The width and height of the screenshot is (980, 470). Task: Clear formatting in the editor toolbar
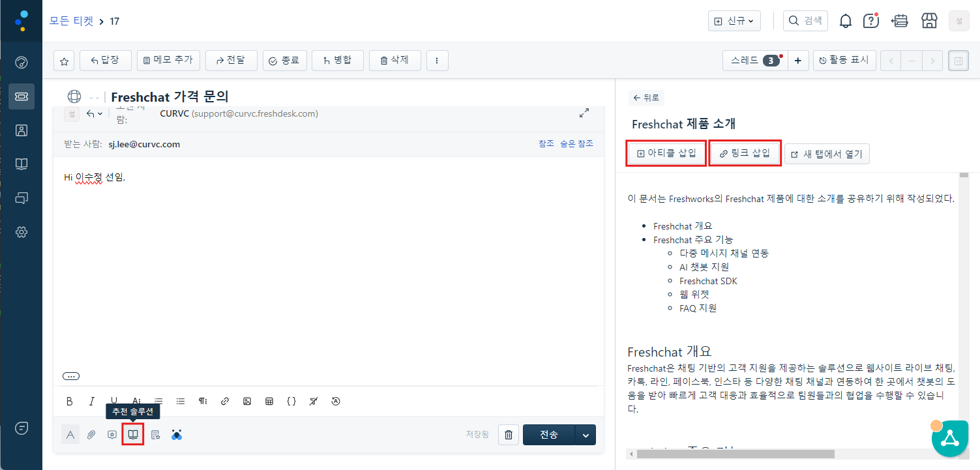point(314,402)
